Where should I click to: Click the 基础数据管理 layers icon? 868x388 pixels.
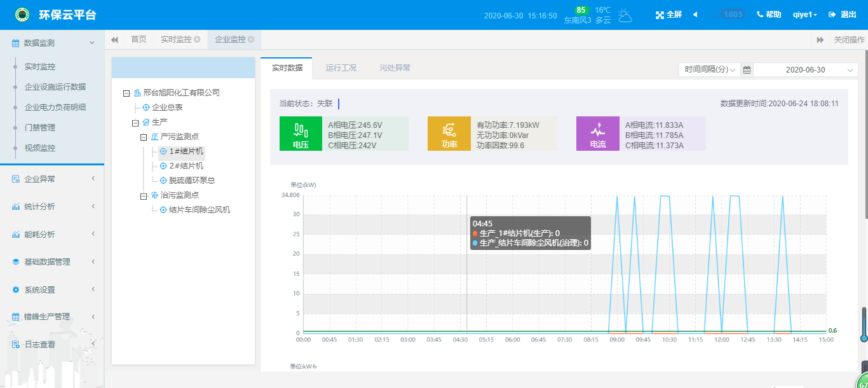(16, 261)
